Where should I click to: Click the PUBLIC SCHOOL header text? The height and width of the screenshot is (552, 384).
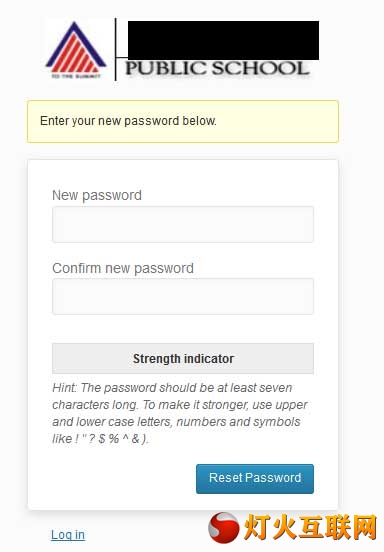218,69
